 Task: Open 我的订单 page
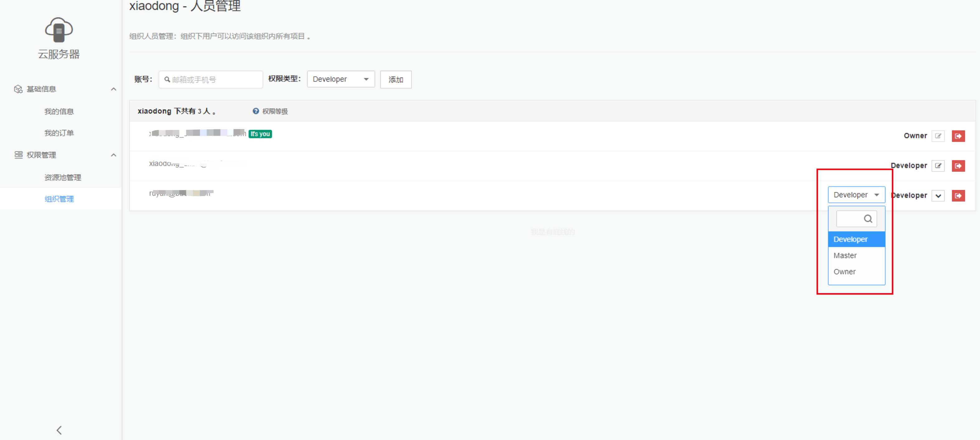click(x=59, y=133)
